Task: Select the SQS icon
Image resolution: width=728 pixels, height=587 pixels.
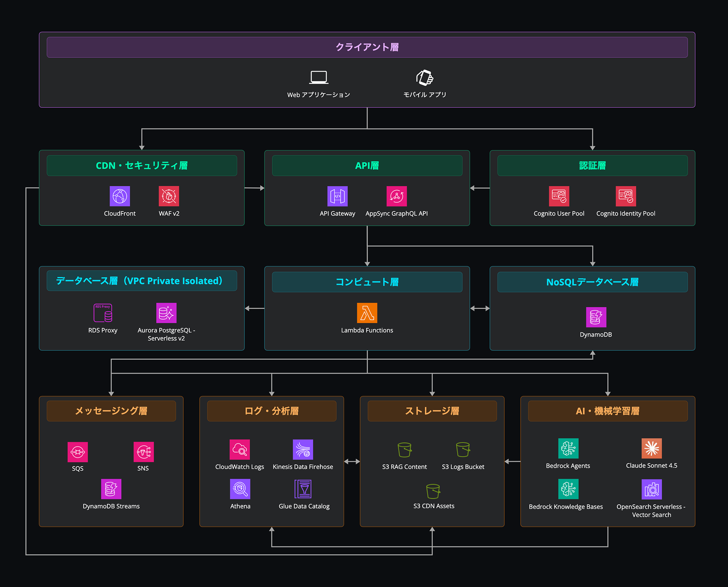Action: [78, 452]
